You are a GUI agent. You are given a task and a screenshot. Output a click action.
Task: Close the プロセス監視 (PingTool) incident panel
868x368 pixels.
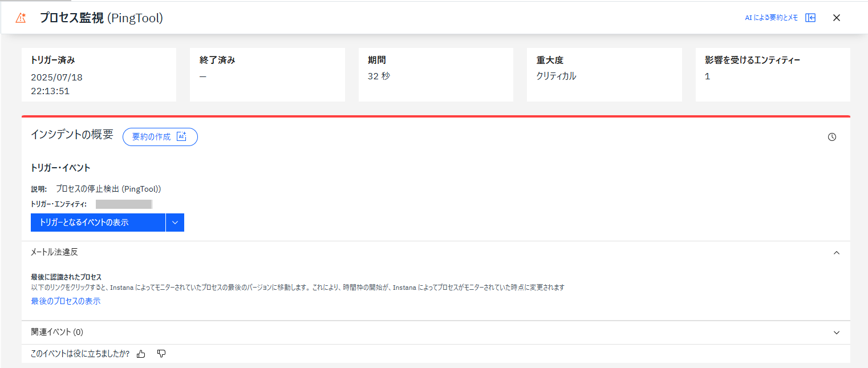click(x=837, y=18)
